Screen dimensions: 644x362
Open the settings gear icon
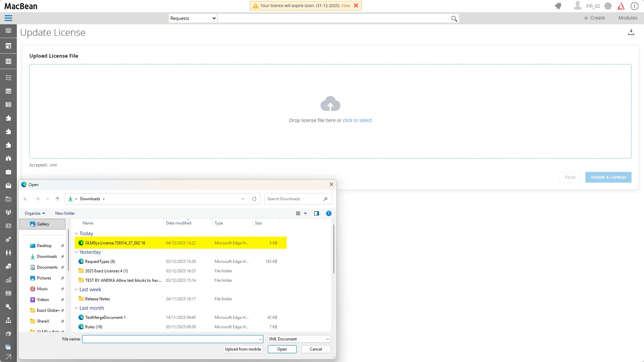608,6
